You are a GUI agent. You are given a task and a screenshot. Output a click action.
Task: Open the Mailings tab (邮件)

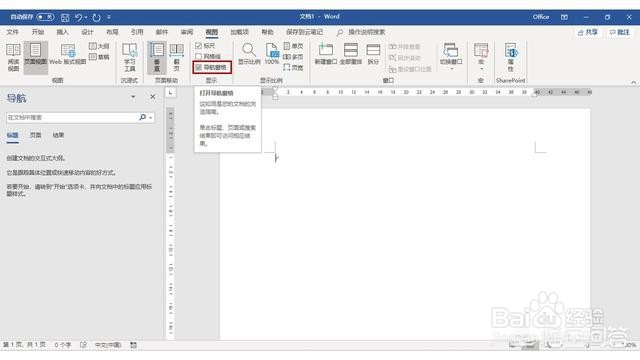click(x=162, y=32)
